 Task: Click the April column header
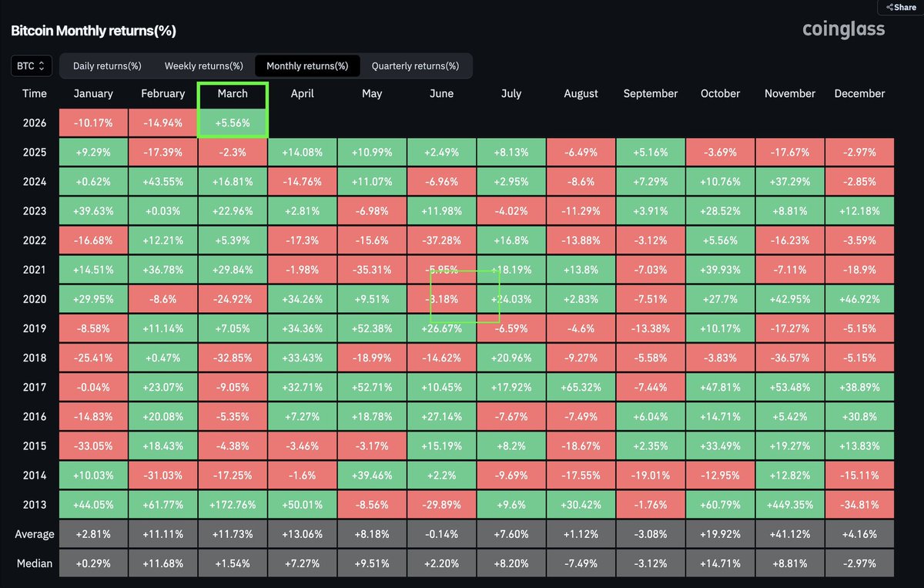tap(302, 93)
